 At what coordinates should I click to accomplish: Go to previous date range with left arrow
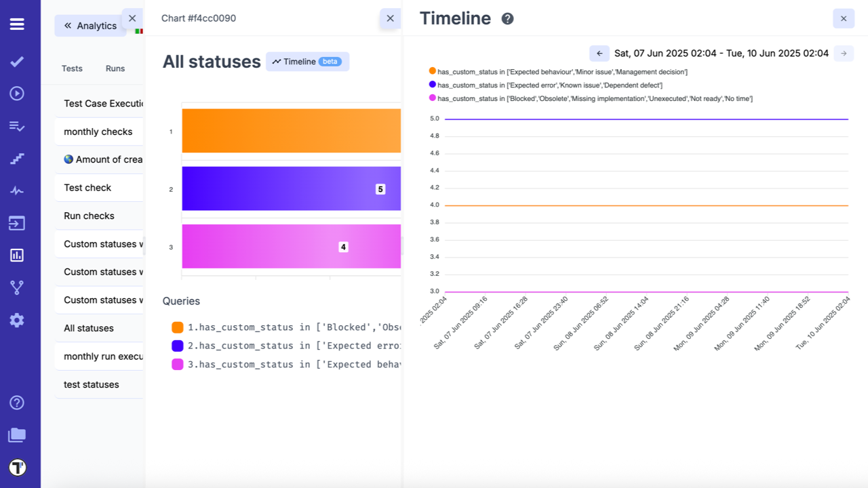[599, 53]
